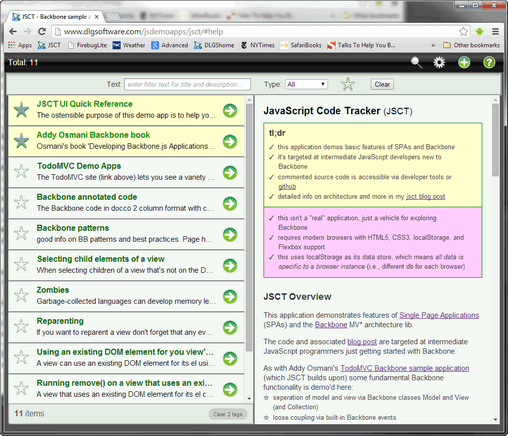Click the Clear 2 tags button

[228, 414]
